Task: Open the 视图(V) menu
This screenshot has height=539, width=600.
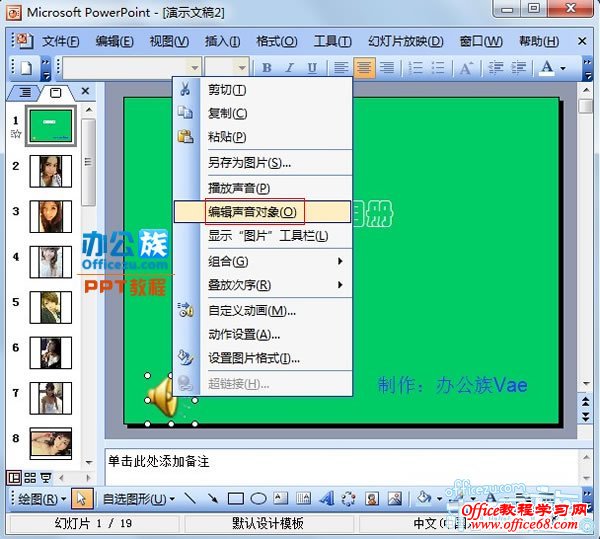Action: [169, 41]
